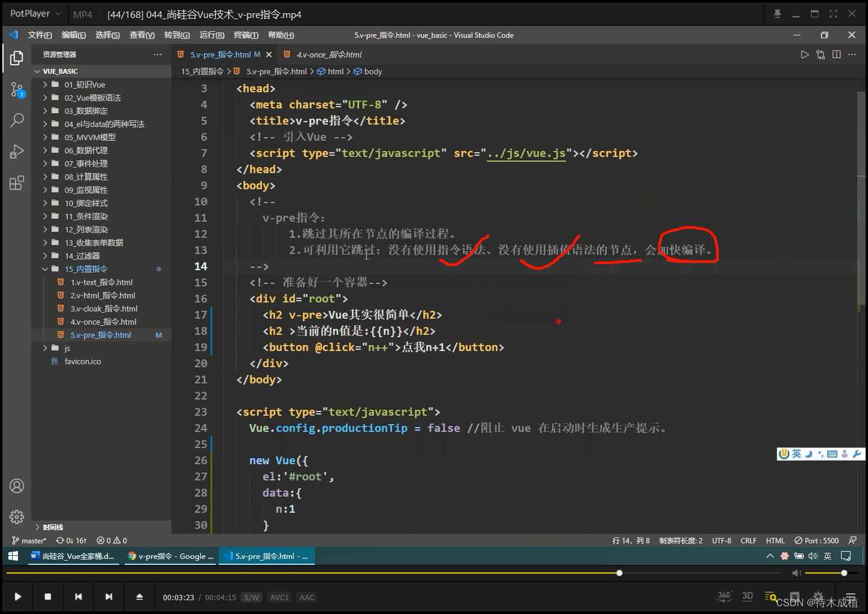Toggle 3D video mode
Image resolution: width=868 pixels, height=614 pixels.
[x=748, y=596]
